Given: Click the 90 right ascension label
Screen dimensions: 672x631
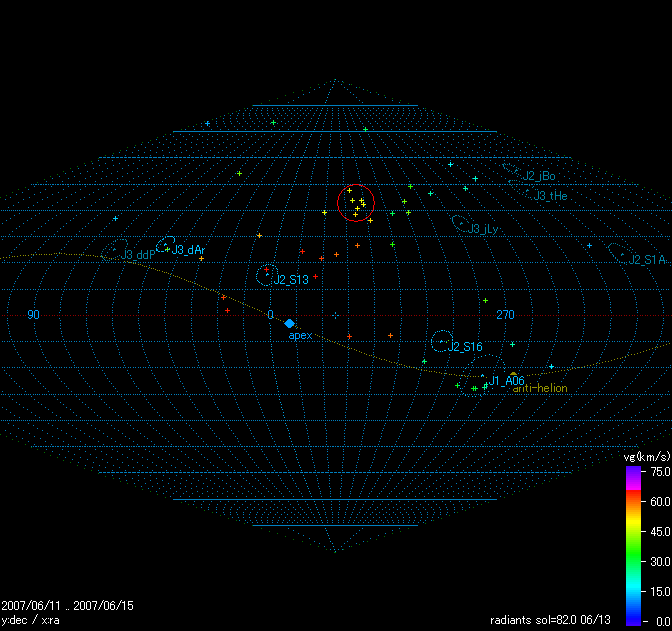Looking at the screenshot, I should (33, 315).
